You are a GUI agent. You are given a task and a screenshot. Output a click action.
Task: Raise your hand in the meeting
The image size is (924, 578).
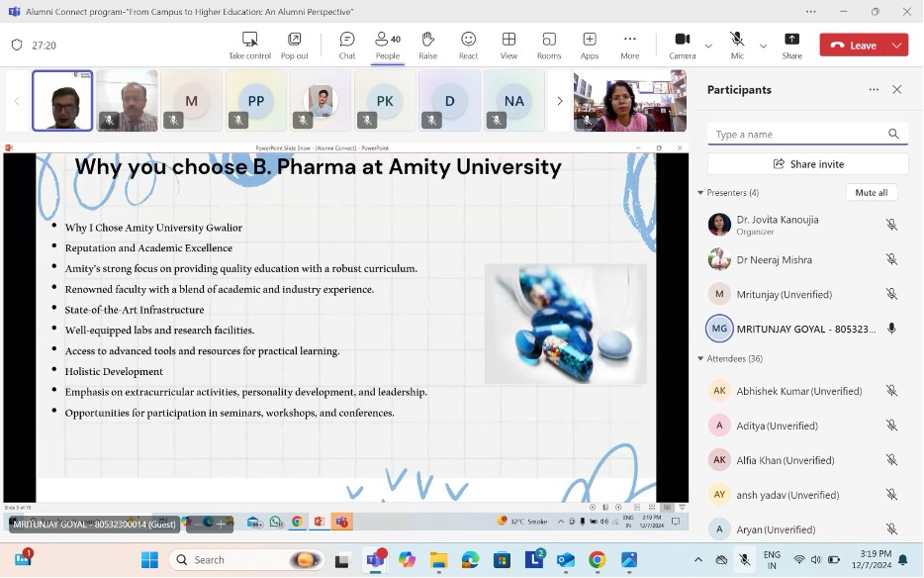coord(427,46)
